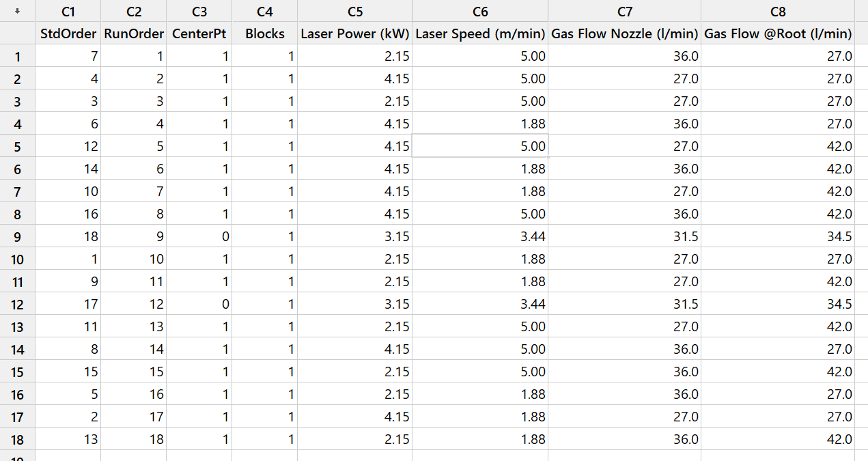This screenshot has height=461, width=868.
Task: Click Blocks value in row 3
Action: pos(264,101)
